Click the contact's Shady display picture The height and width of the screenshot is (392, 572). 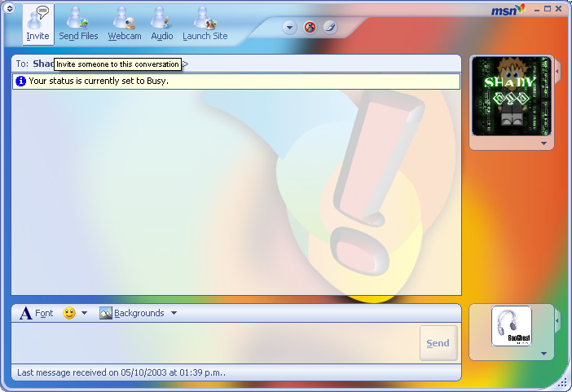coord(512,96)
